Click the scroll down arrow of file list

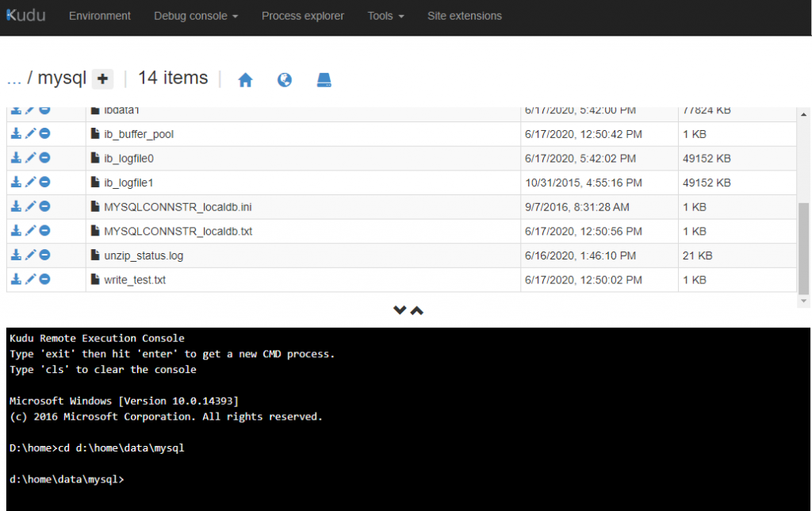coord(803,301)
